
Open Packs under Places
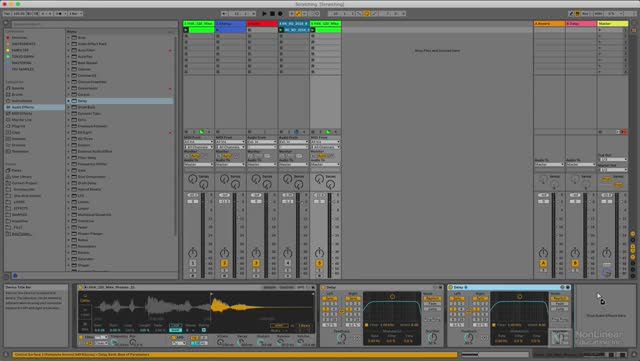point(17,170)
